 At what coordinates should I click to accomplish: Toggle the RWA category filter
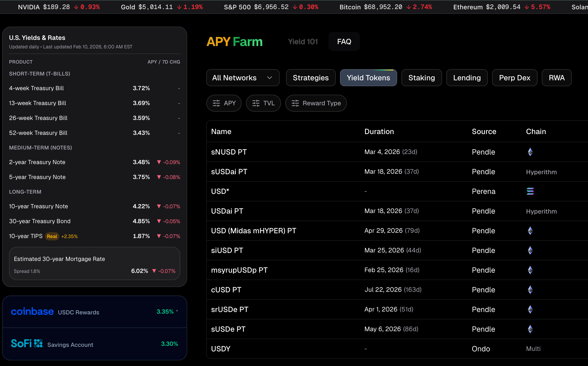[556, 78]
